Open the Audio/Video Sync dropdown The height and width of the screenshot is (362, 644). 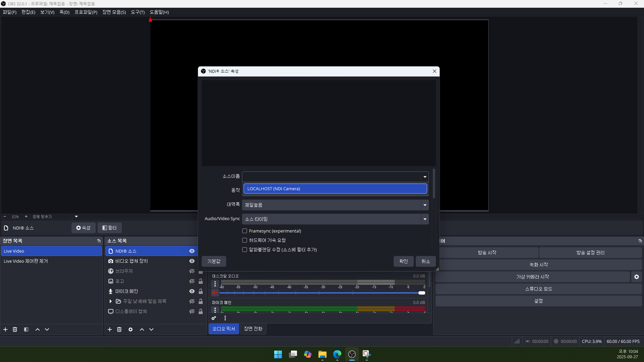point(335,219)
